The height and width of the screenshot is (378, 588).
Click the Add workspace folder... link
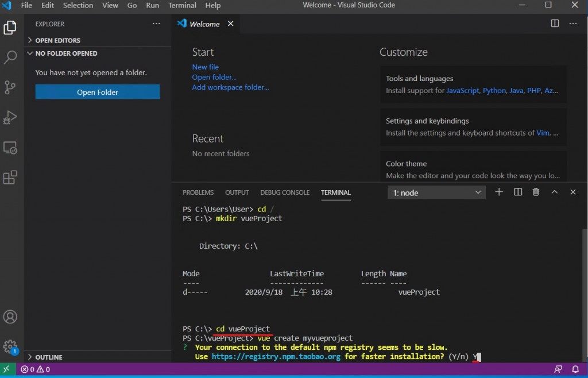pos(231,87)
